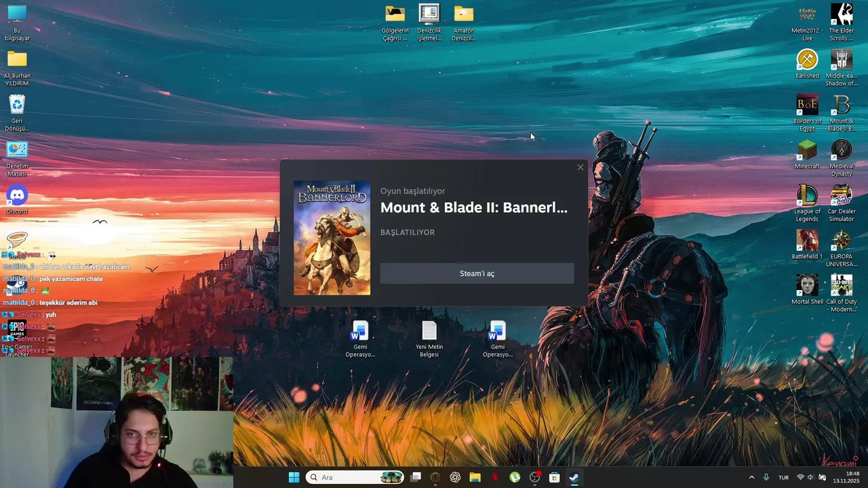Click the Steam'i aç button
Viewport: 868px width, 488px height.
click(x=477, y=273)
